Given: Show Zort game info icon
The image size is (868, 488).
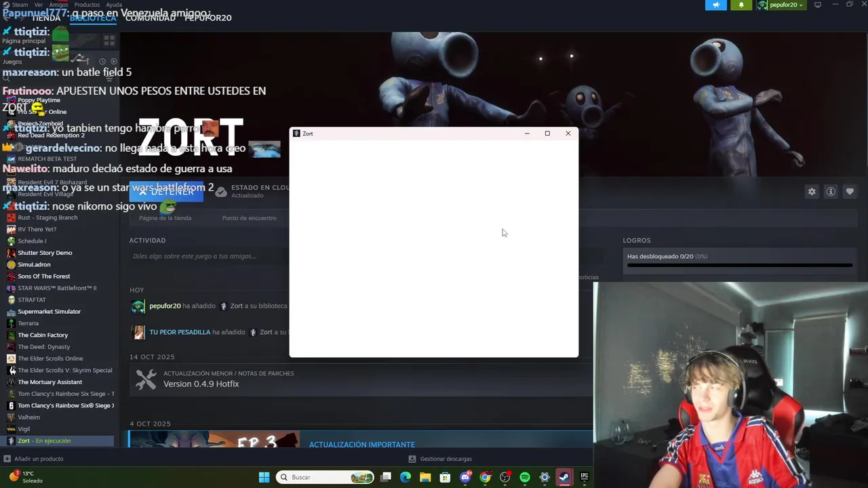Looking at the screenshot, I should tap(831, 192).
